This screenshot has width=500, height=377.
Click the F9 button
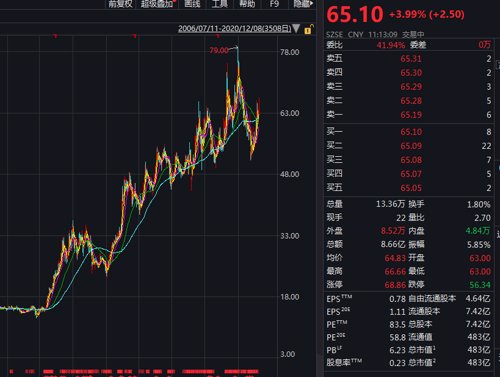(x=274, y=4)
